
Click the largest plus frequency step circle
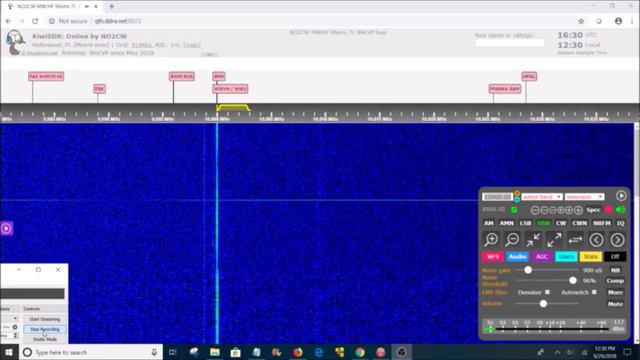pos(578,210)
